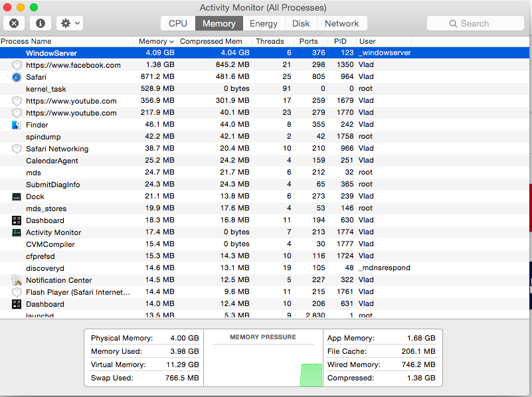532x397 pixels.
Task: Focus the Search input field
Action: click(x=476, y=23)
